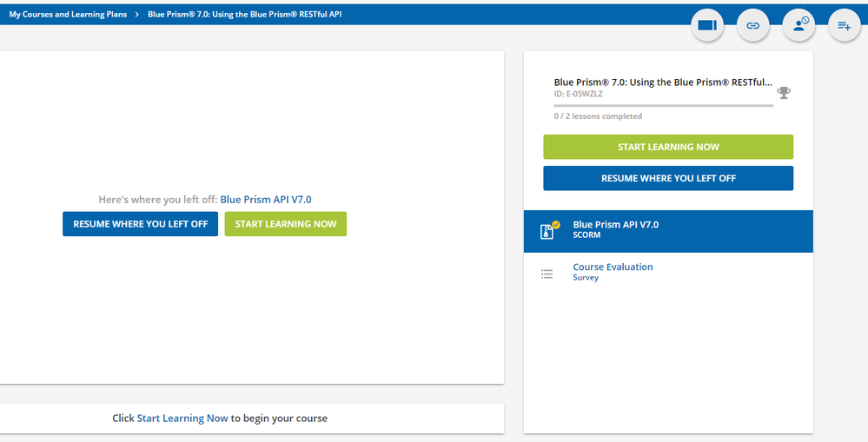868x442 pixels.
Task: Select Blue Prism API V7.0 SCORM lesson
Action: (668, 231)
